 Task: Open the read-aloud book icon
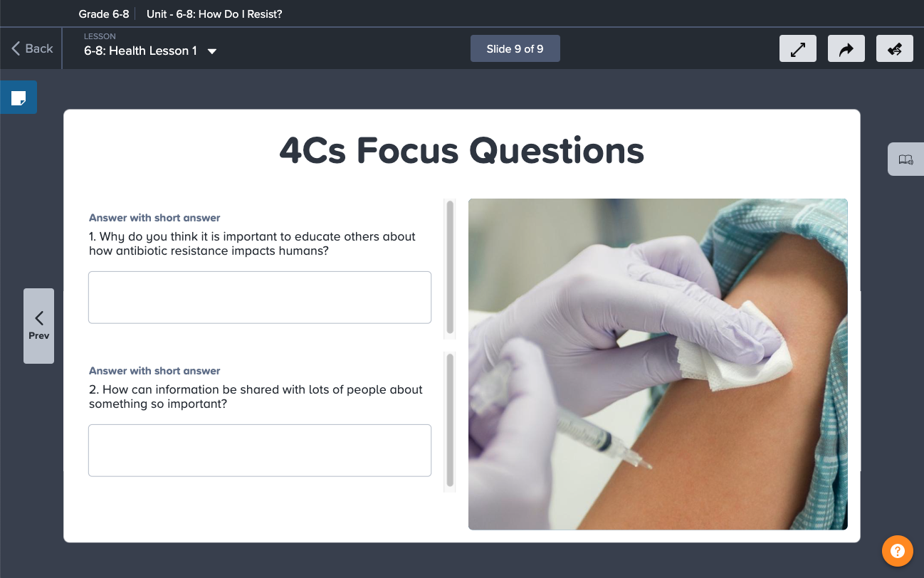[x=905, y=159]
